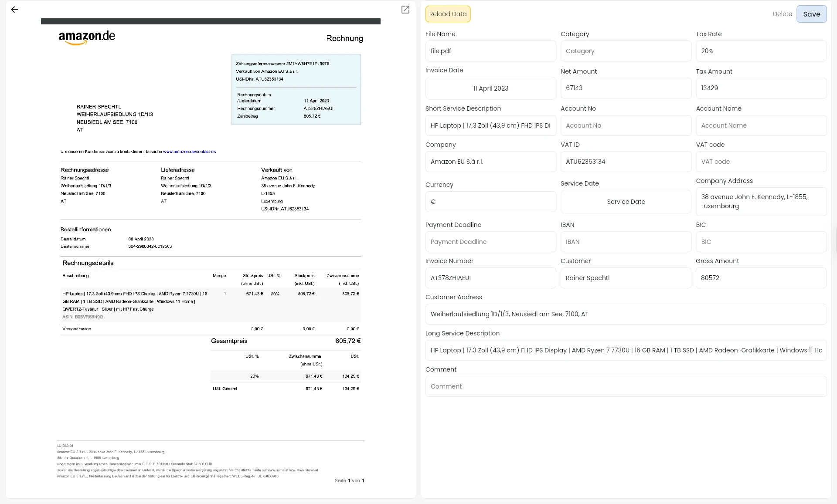Click the Rechnungsadresse heading
837x504 pixels.
click(85, 170)
